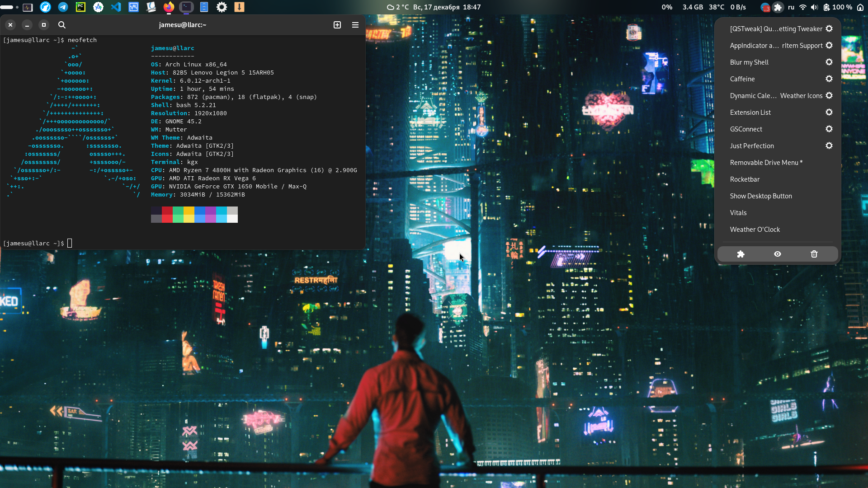Open the terminal hamburger menu
The height and width of the screenshot is (488, 868).
tap(355, 25)
